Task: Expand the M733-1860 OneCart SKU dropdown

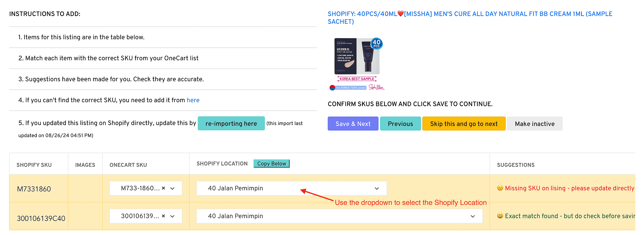Action: (173, 189)
